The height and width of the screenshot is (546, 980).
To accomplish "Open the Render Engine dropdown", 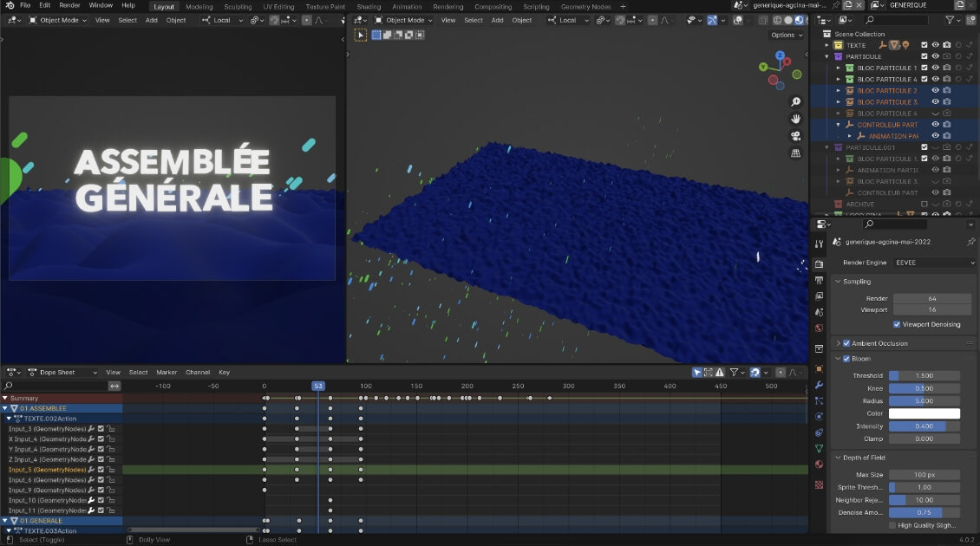I will point(934,263).
